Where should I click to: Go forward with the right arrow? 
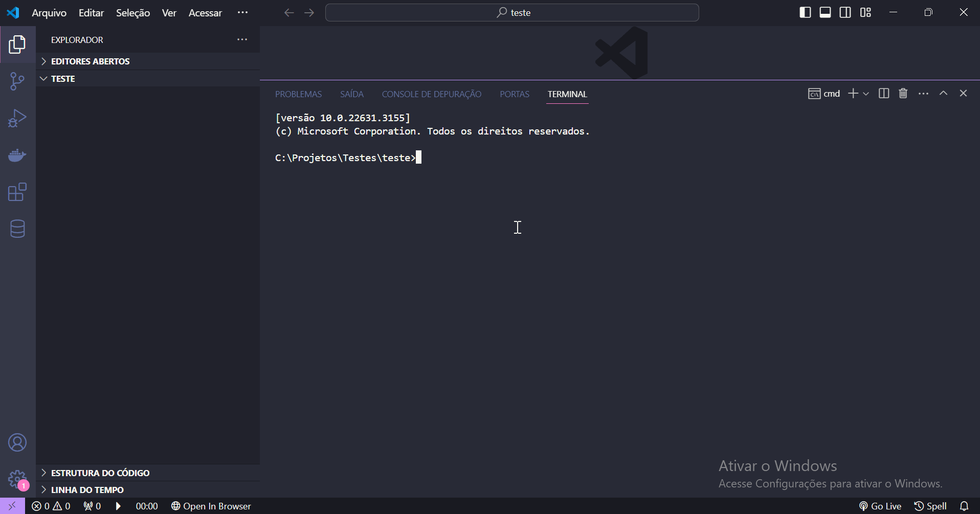(309, 13)
